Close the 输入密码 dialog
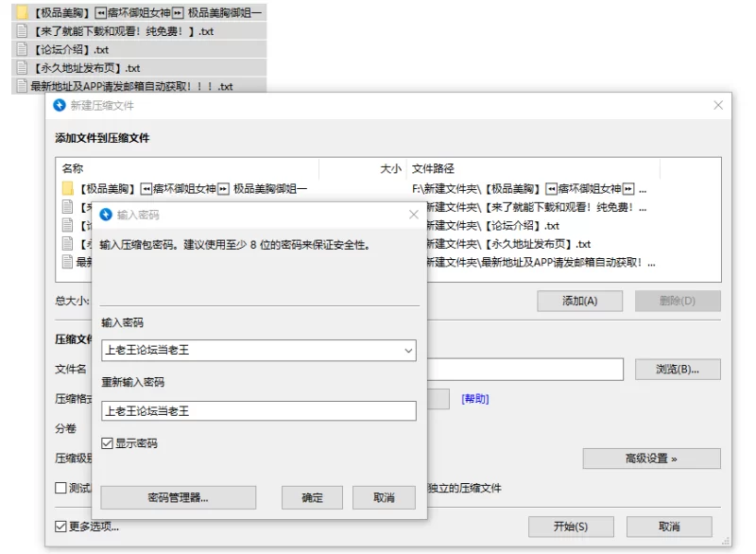The height and width of the screenshot is (554, 756). click(x=414, y=215)
